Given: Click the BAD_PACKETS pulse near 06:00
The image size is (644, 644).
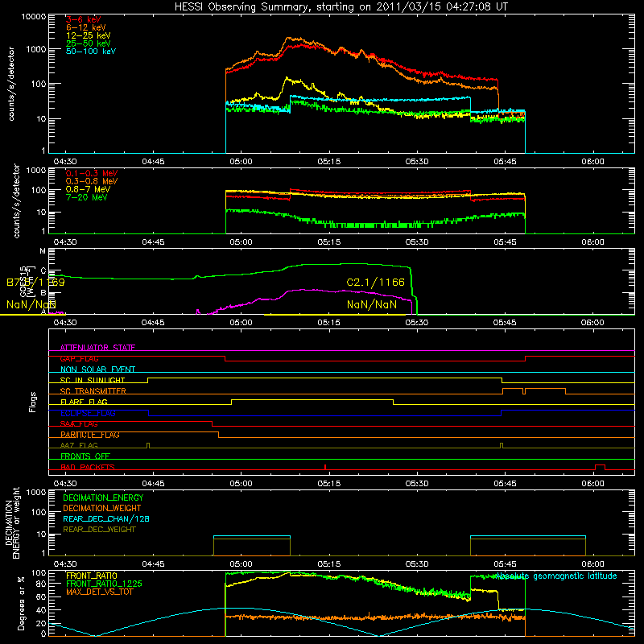Looking at the screenshot, I should click(x=600, y=467).
